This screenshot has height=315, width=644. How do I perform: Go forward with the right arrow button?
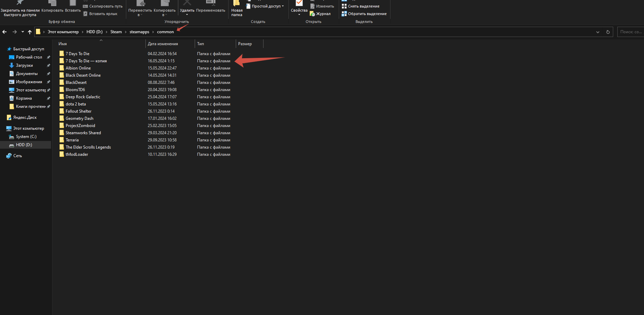tap(14, 32)
